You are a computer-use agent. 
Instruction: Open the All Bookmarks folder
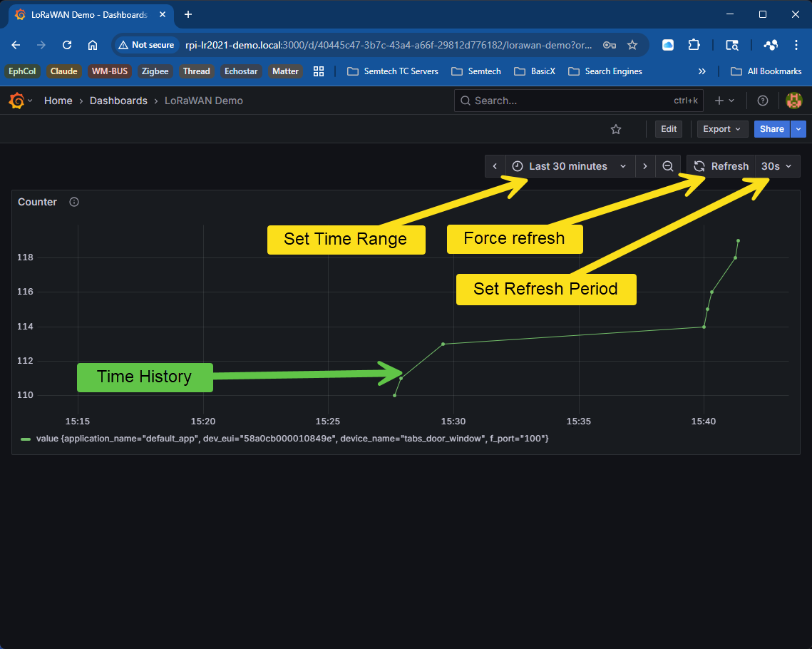tap(766, 71)
